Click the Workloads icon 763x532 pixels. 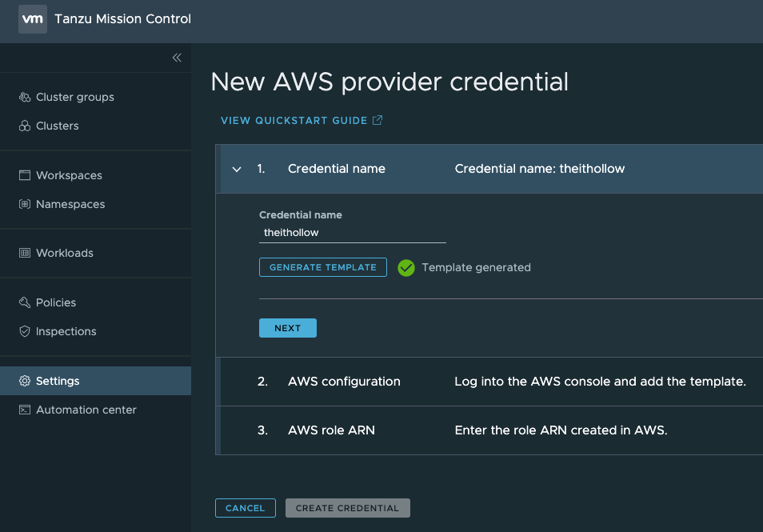[25, 253]
